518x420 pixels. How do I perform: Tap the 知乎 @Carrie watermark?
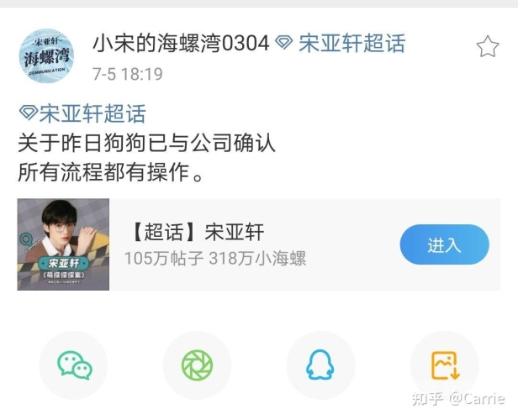458,399
